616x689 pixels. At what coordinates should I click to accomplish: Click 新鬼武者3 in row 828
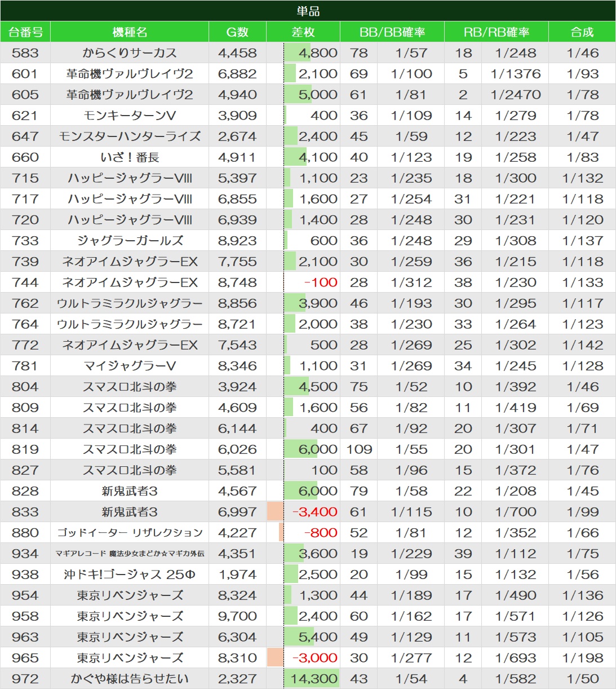coord(130,491)
